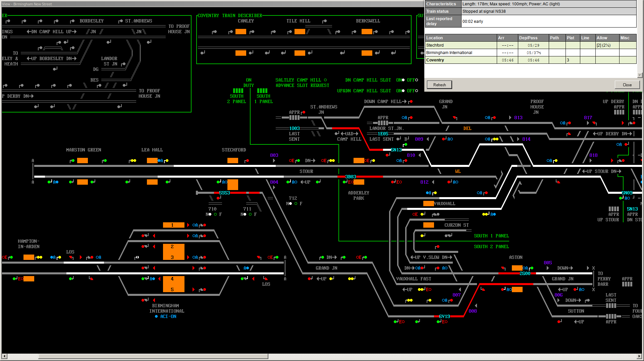
Task: Click Birmingham International platform 1 block
Action: point(173,225)
